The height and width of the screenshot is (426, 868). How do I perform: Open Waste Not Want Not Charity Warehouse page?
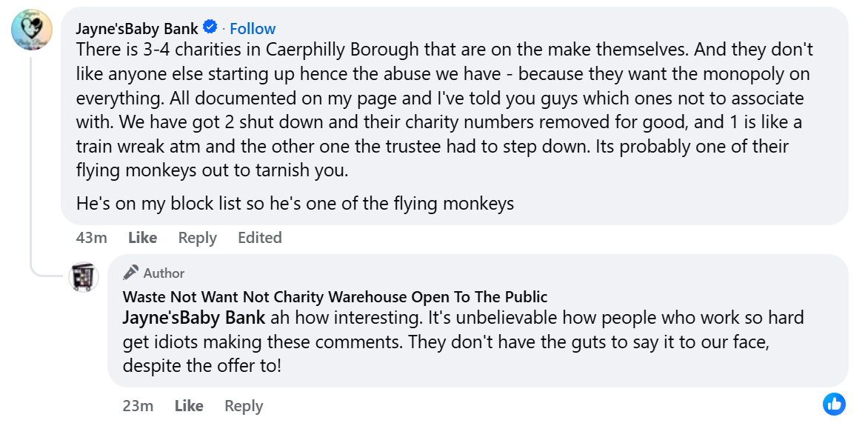click(x=335, y=297)
